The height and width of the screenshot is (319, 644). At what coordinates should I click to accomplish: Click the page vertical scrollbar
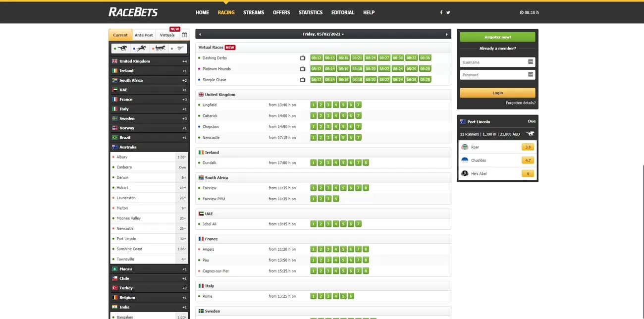[643, 242]
